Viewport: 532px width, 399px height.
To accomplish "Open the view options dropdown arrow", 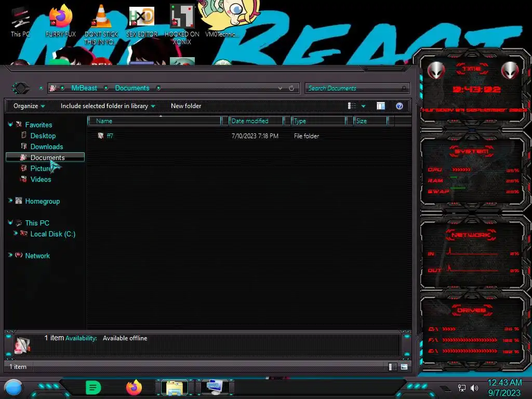I will click(363, 106).
